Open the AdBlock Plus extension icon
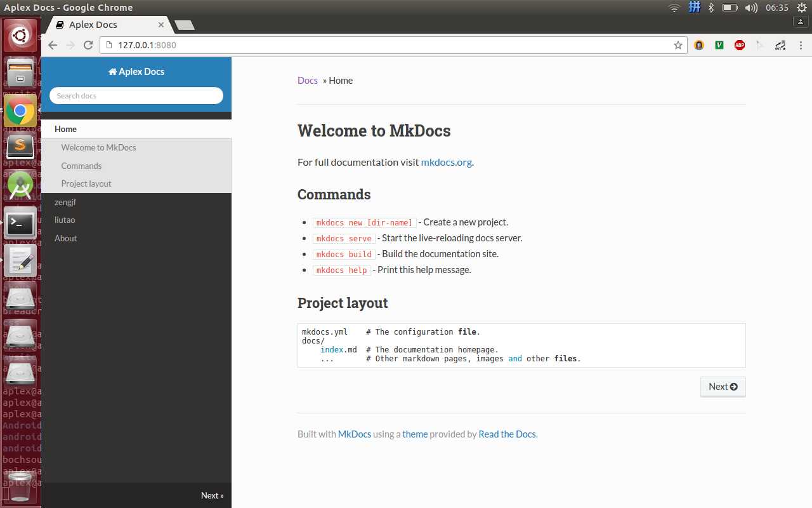Image resolution: width=812 pixels, height=508 pixels. pyautogui.click(x=739, y=45)
